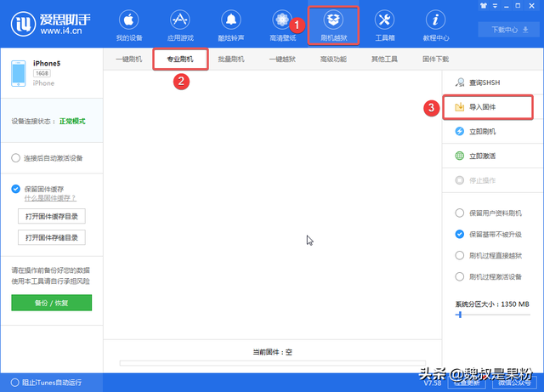The height and width of the screenshot is (392, 544).
Task: Uncheck 保留固件缓存 checkbox
Action: pos(15,189)
